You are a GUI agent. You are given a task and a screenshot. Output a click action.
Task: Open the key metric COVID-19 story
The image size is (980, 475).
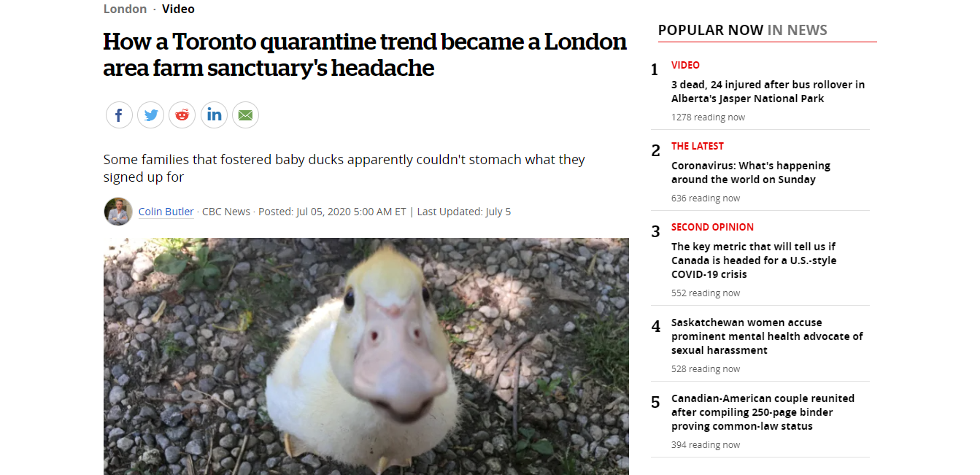[x=754, y=260]
